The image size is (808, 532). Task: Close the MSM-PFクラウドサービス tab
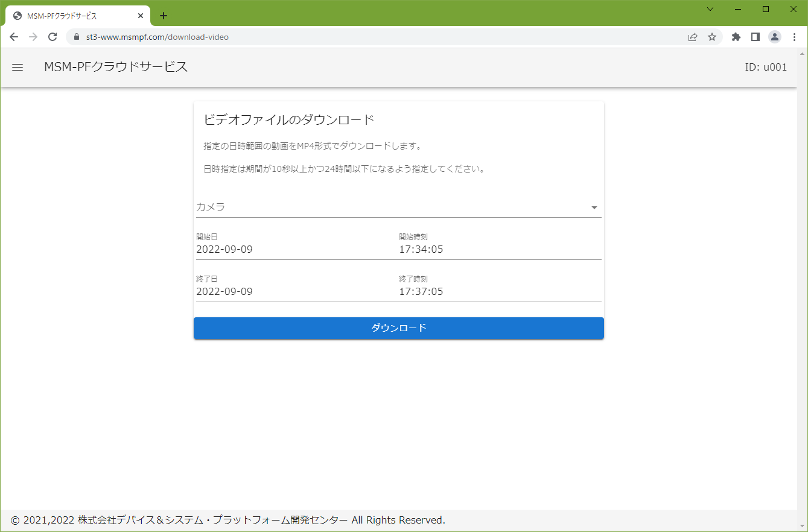pos(141,16)
